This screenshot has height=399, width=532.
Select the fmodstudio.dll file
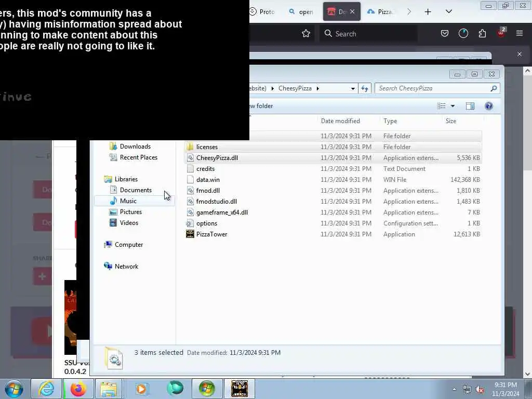tap(332, 201)
